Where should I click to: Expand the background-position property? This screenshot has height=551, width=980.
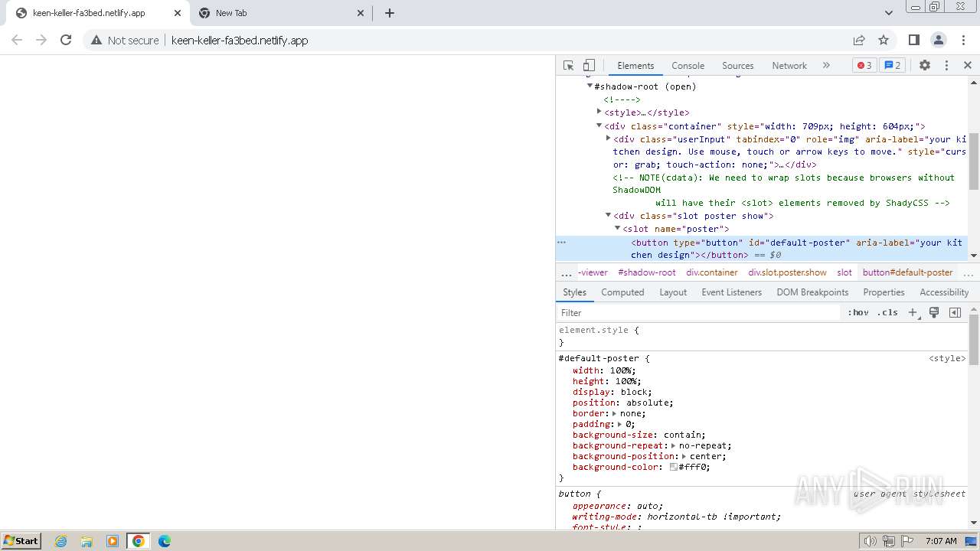pyautogui.click(x=684, y=456)
